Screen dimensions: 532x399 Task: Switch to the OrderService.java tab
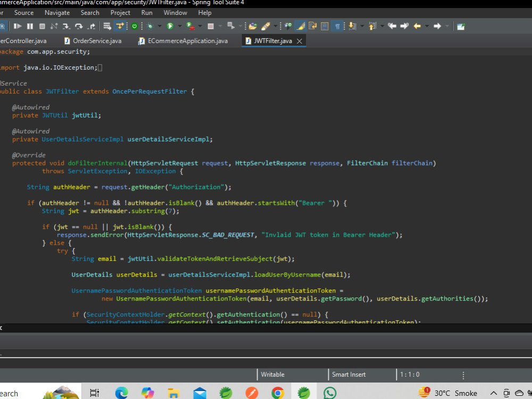point(93,41)
